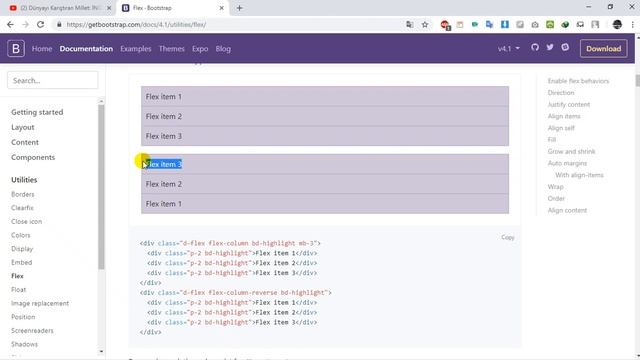Expand the Content sidebar section
The image size is (640, 360).
pyautogui.click(x=25, y=142)
